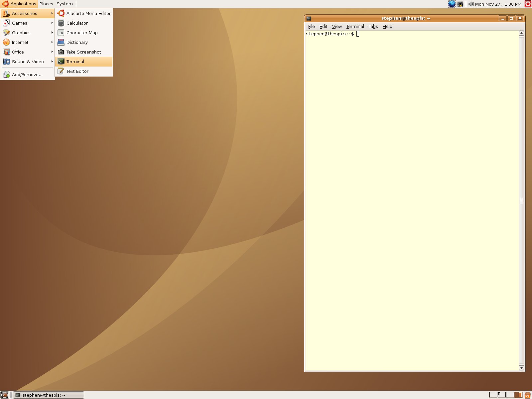Image resolution: width=532 pixels, height=399 pixels.
Task: Click the terminal window menu icon
Action: pos(309,18)
